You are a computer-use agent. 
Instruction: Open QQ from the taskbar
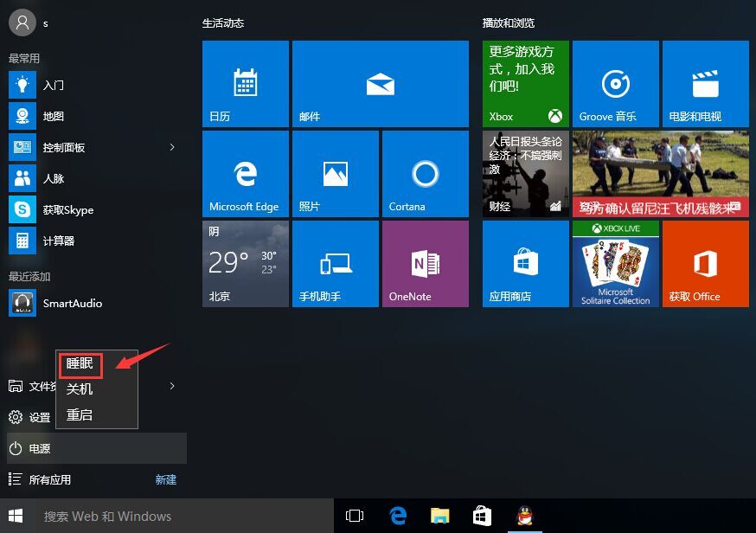click(523, 515)
